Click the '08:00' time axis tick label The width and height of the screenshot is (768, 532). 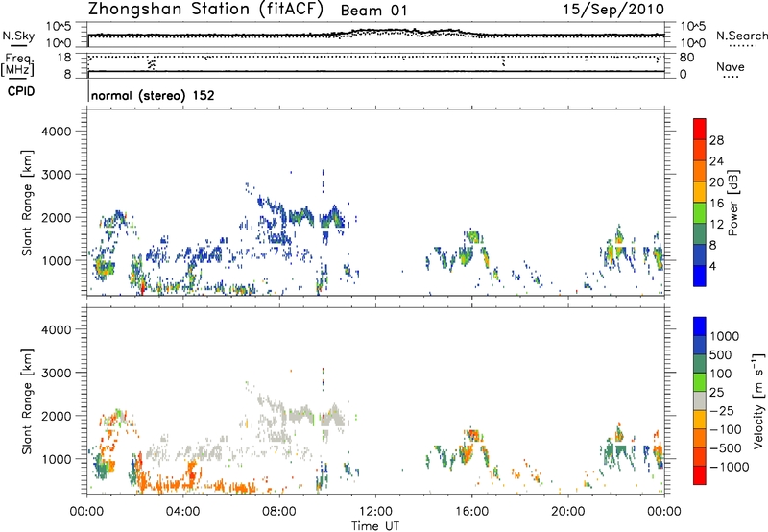point(279,512)
